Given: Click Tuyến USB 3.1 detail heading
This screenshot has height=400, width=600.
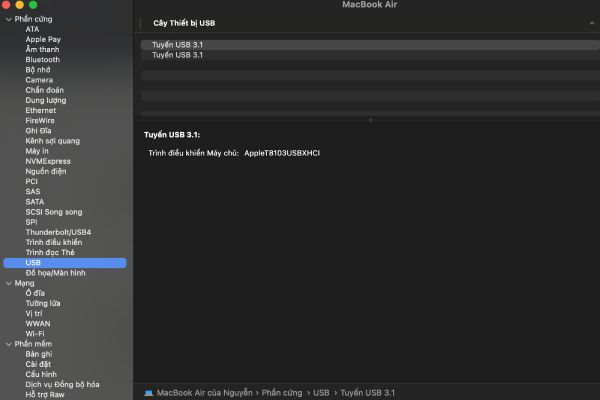Looking at the screenshot, I should (x=172, y=135).
